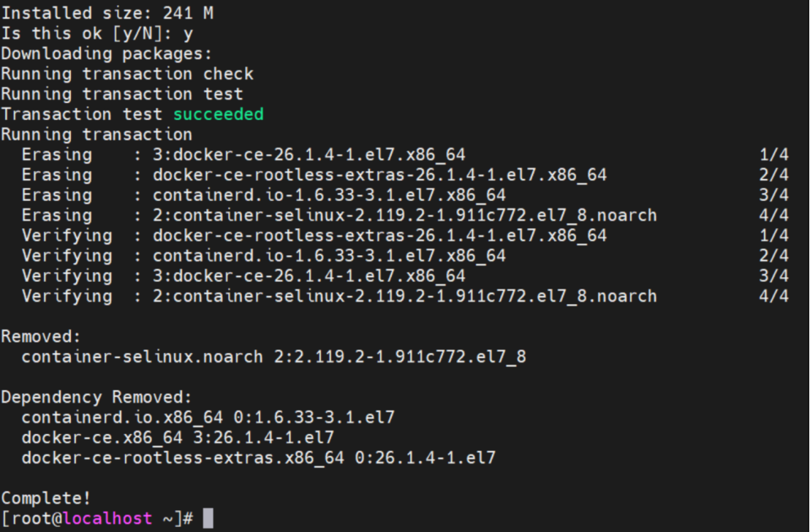Viewport: 810px width, 532px height.
Task: Click Erasing line for docker-ce-rootless-extras
Action: (x=405, y=175)
